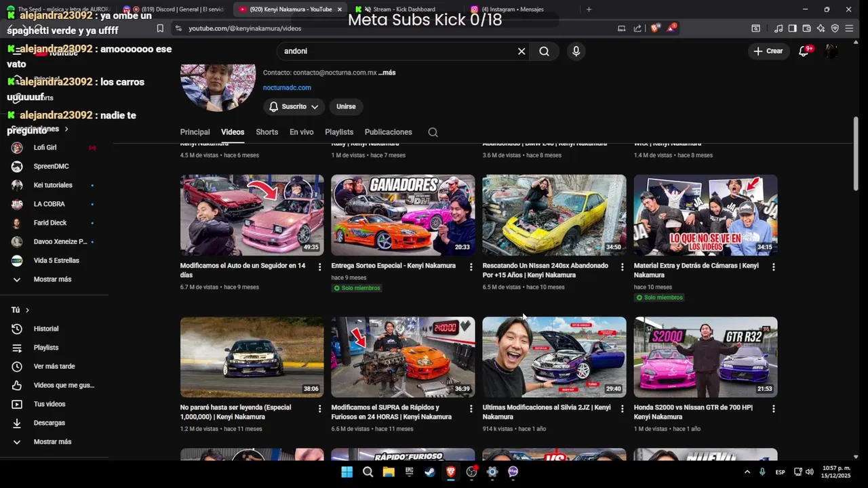
Task: Play the abandoned yellow Nissan 240sx thumbnail
Action: tap(554, 215)
